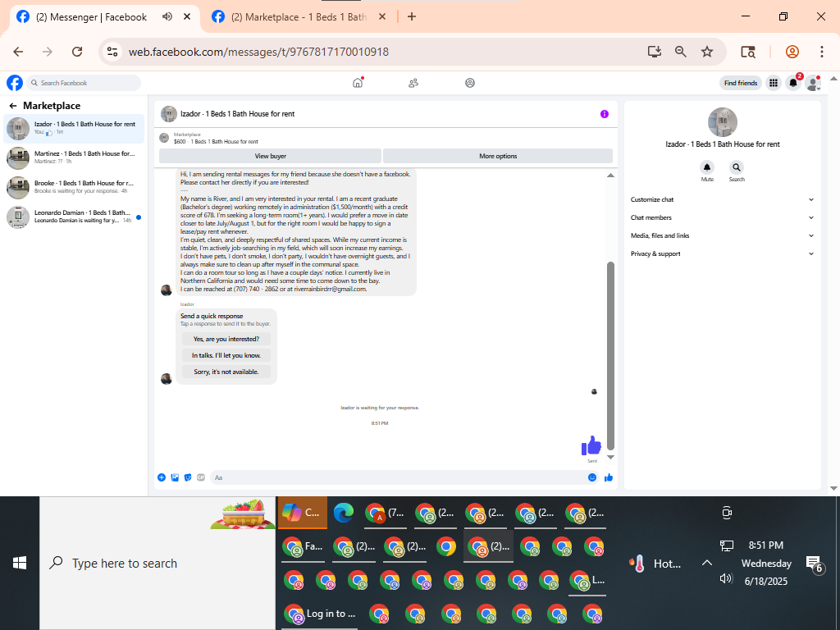Focus the message input field
Image resolution: width=840 pixels, height=630 pixels.
[x=404, y=477]
